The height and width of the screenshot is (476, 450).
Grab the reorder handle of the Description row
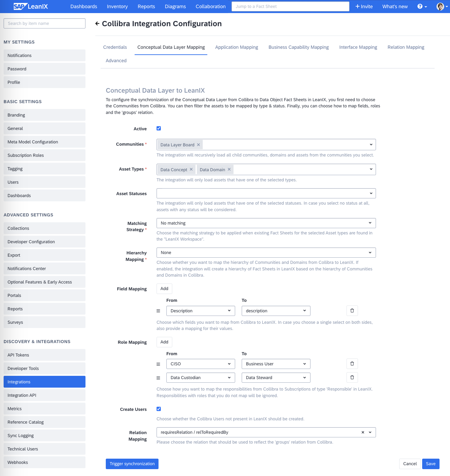coord(158,311)
